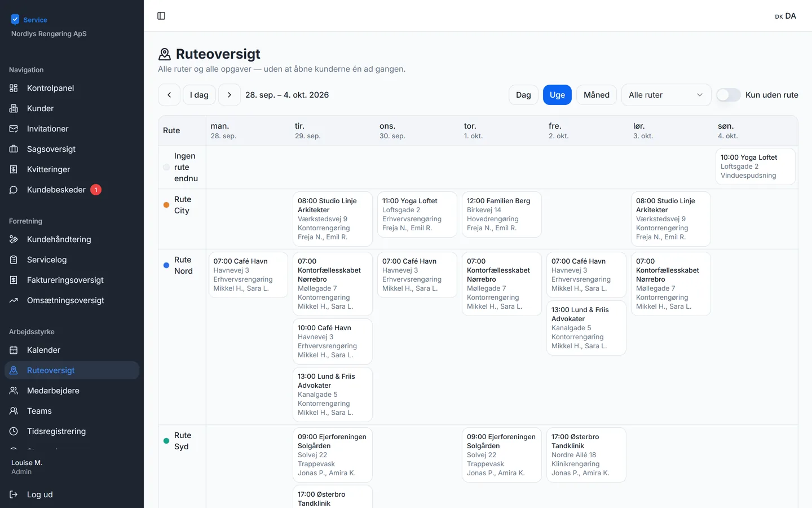The height and width of the screenshot is (508, 812).
Task: Enable the Kun uden rute switch
Action: pos(729,95)
